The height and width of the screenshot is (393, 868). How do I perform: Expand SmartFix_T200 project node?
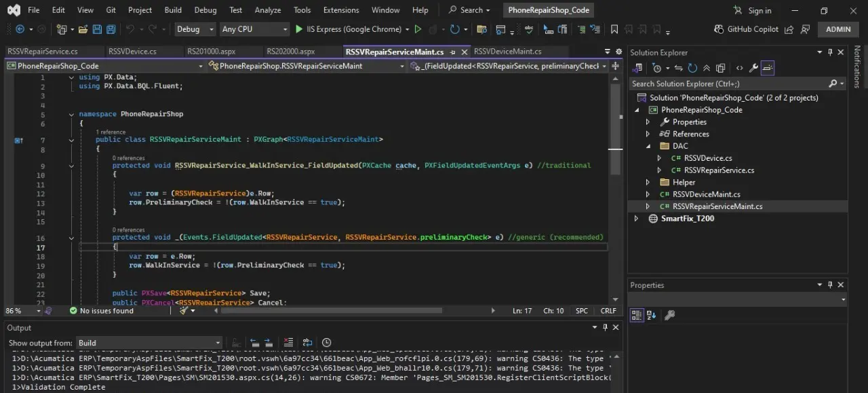[x=636, y=219]
